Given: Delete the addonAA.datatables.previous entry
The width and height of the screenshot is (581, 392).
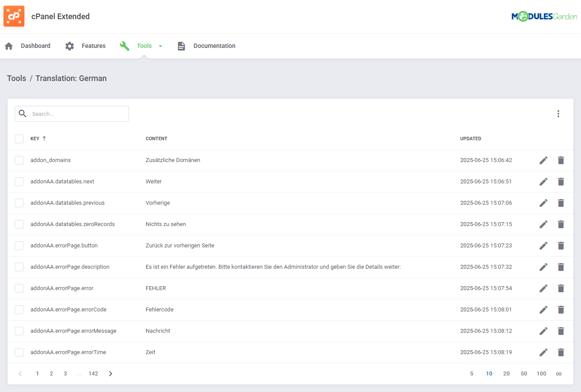Looking at the screenshot, I should tap(561, 203).
